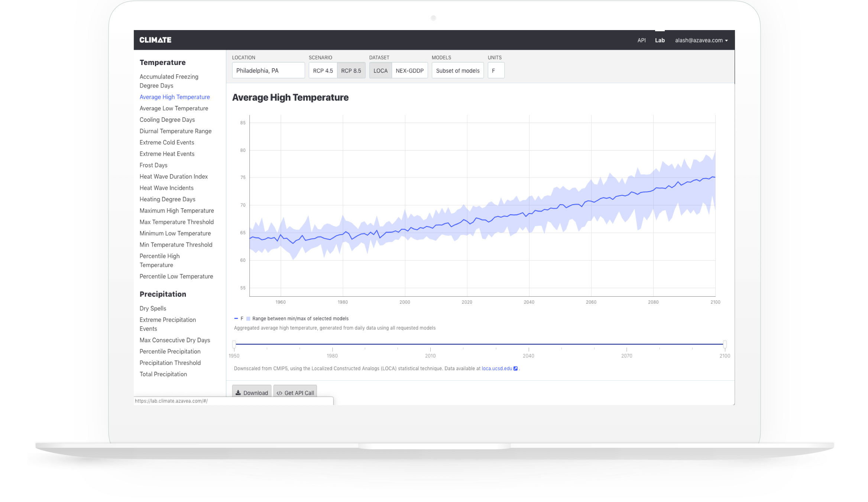Open the units F dropdown

pyautogui.click(x=496, y=71)
